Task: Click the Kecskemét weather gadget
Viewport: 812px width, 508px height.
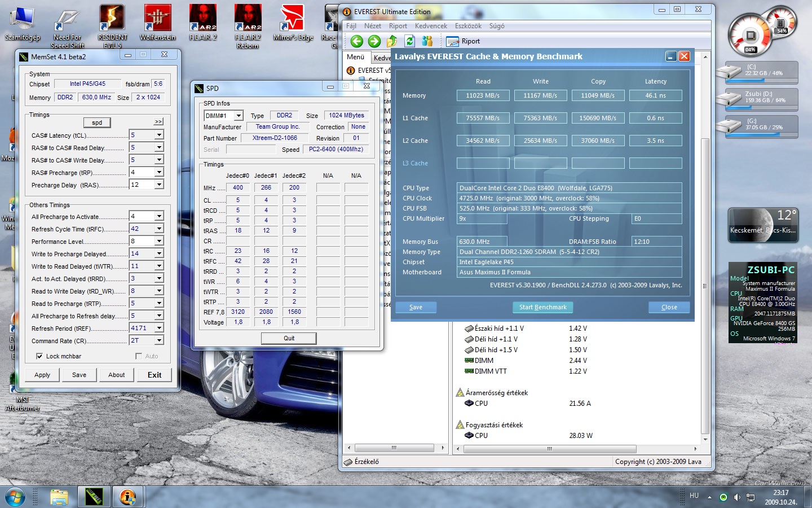Action: (x=763, y=225)
